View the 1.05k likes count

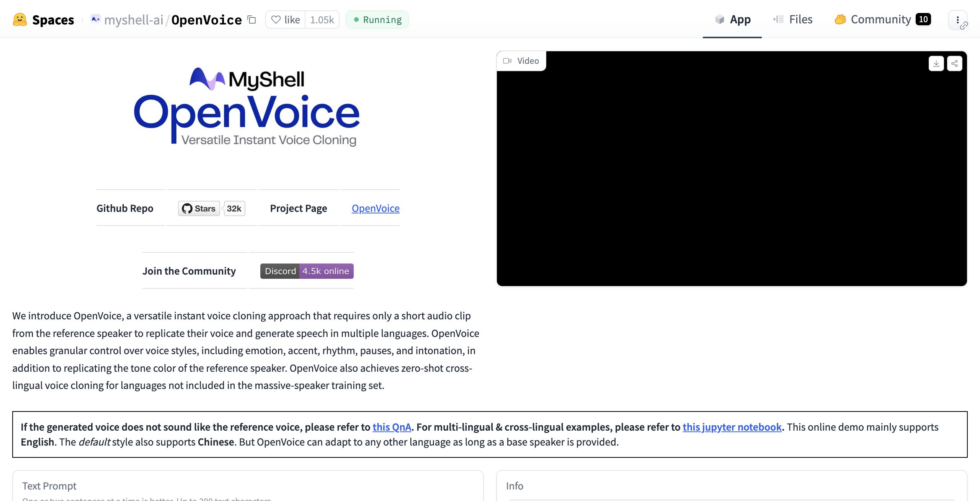[x=322, y=20]
